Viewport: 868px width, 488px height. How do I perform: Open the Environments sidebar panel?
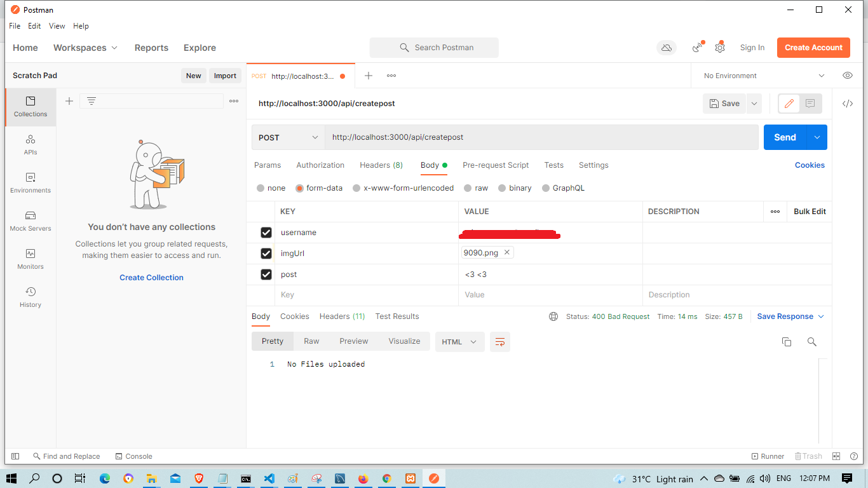[x=31, y=183]
